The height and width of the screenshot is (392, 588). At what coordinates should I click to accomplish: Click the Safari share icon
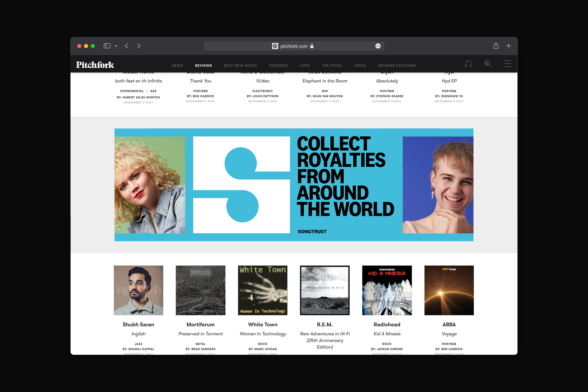click(x=496, y=46)
